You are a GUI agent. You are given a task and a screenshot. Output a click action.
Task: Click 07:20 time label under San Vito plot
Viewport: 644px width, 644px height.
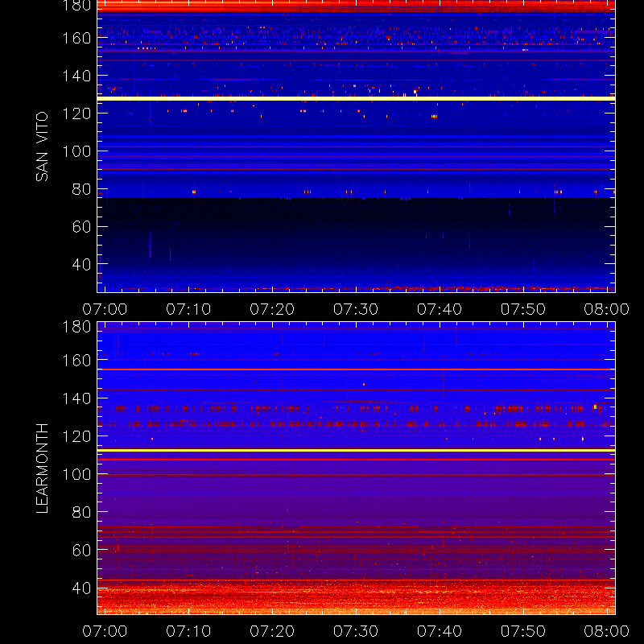click(272, 309)
